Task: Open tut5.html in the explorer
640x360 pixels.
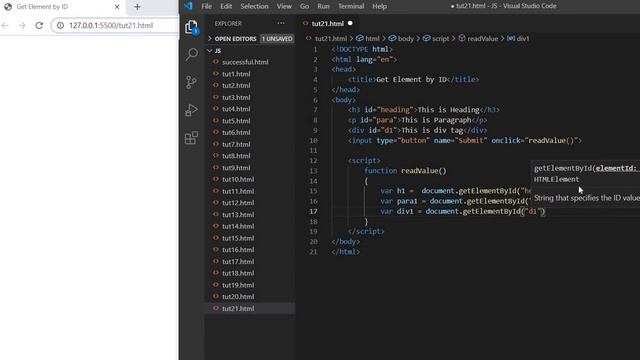Action: 236,121
